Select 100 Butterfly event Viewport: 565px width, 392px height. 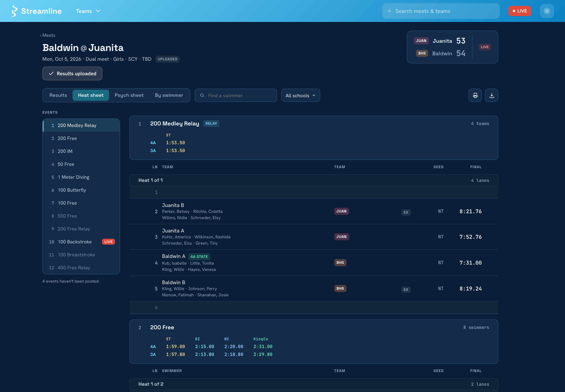(x=81, y=190)
